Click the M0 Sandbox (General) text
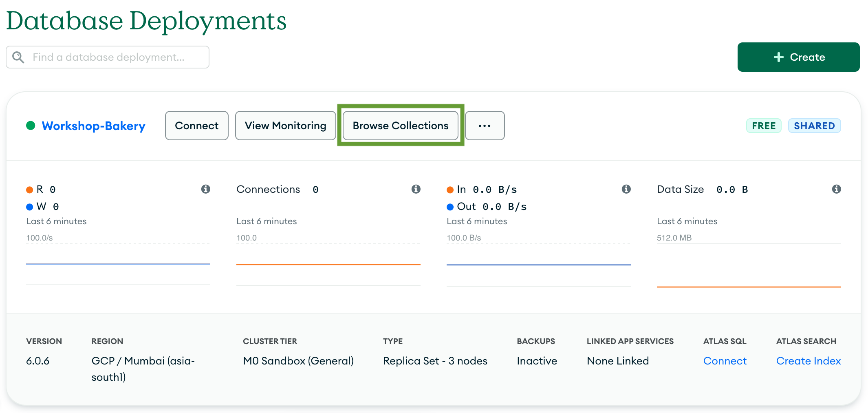The width and height of the screenshot is (868, 413). coord(298,361)
